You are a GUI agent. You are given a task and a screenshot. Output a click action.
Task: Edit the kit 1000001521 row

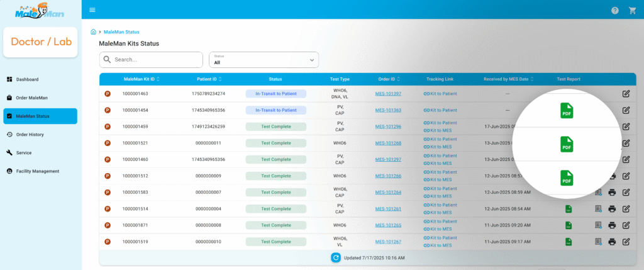click(626, 143)
